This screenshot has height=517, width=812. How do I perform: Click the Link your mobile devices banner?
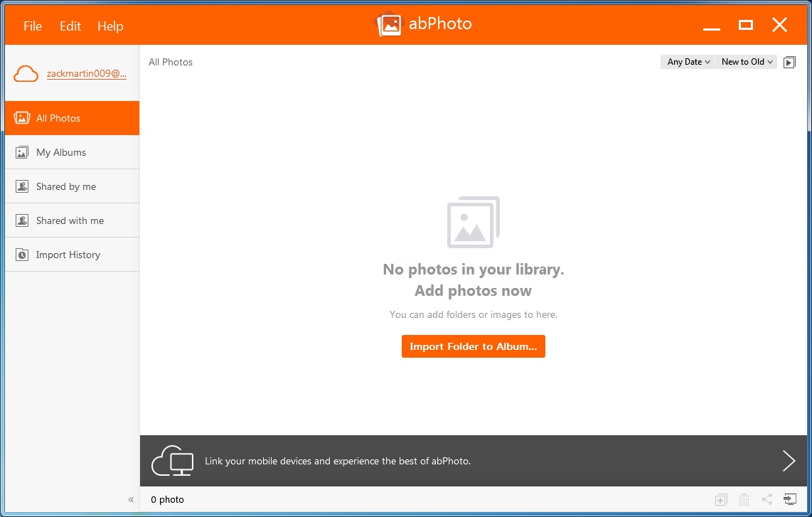474,461
